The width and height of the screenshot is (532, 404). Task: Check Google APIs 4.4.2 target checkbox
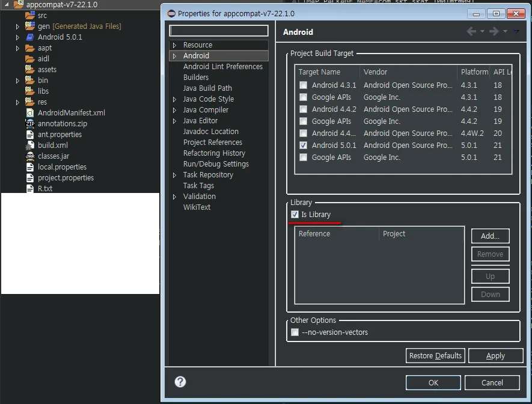(304, 121)
